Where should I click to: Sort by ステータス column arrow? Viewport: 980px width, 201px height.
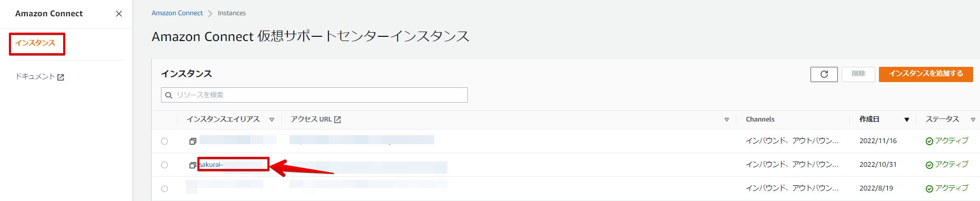tap(973, 119)
